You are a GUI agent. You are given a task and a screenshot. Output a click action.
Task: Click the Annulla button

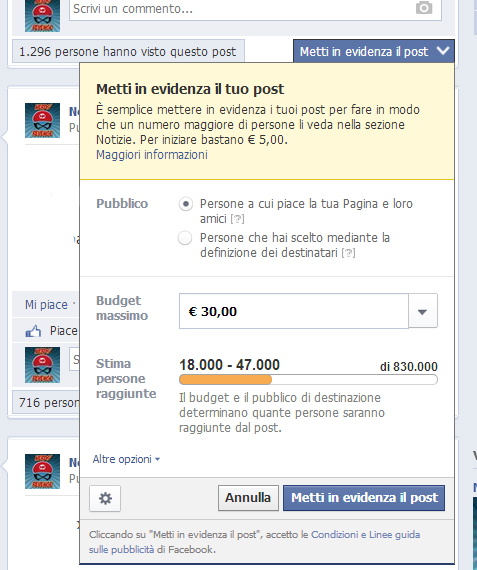point(248,498)
